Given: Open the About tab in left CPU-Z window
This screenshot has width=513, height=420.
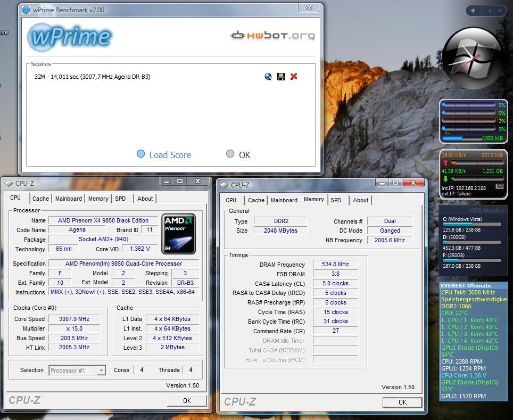Looking at the screenshot, I should 145,199.
